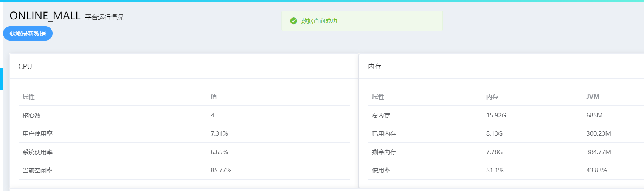Select the 51.1% memory usage value

coord(495,170)
